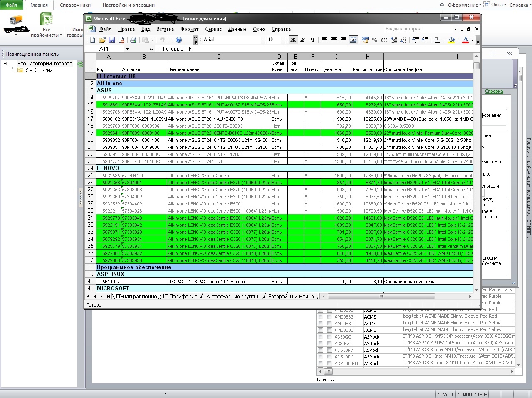The height and width of the screenshot is (398, 532).
Task: Select cell 'IT Готовые ПК' in row 11
Action: tap(285, 76)
